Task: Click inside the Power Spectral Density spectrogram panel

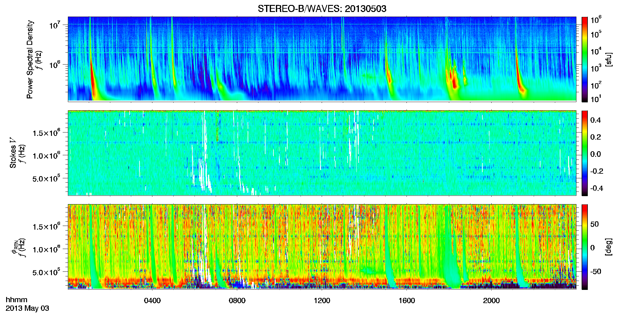Action: tap(322, 59)
